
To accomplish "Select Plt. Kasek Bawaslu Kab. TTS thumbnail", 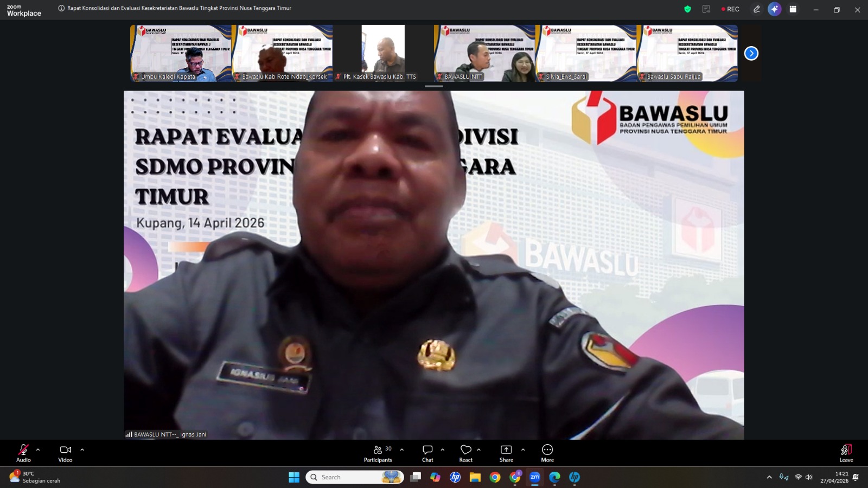I will (383, 53).
